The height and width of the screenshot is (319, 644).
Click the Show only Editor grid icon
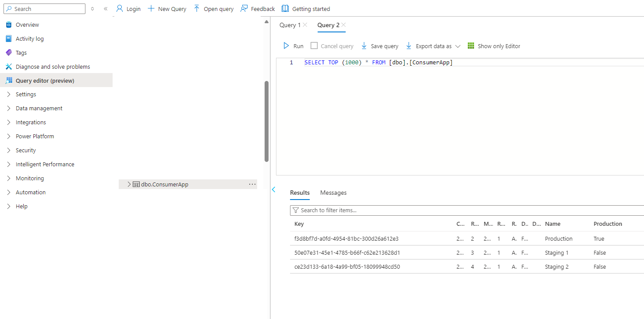[x=471, y=46]
